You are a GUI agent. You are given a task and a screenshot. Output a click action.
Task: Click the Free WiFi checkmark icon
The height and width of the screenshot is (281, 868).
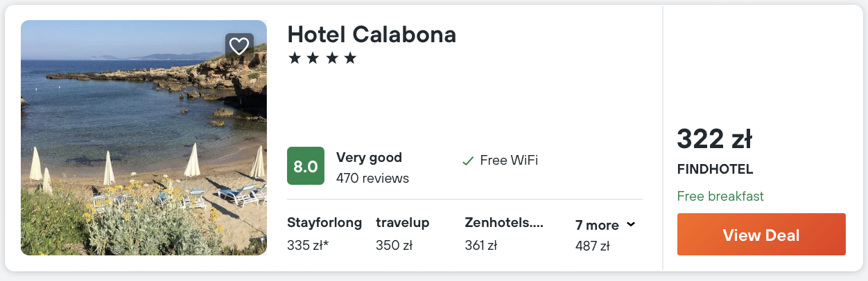pyautogui.click(x=468, y=161)
